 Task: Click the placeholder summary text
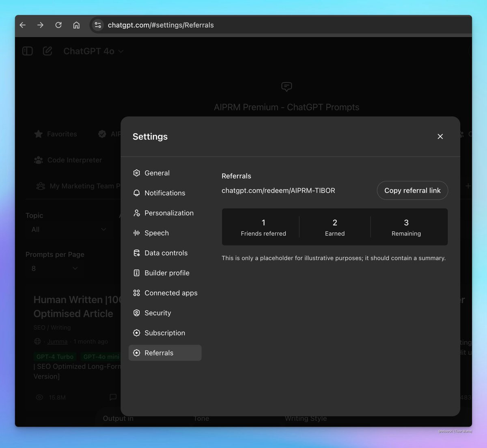(334, 258)
